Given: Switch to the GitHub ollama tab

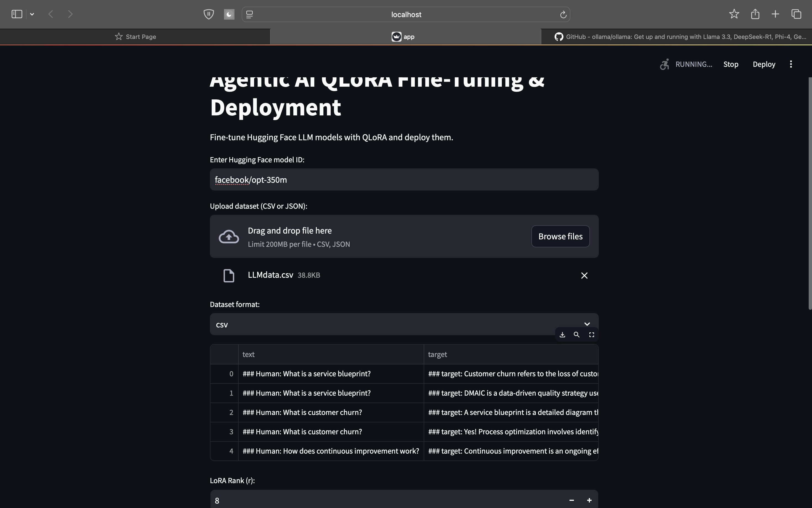Looking at the screenshot, I should [677, 37].
